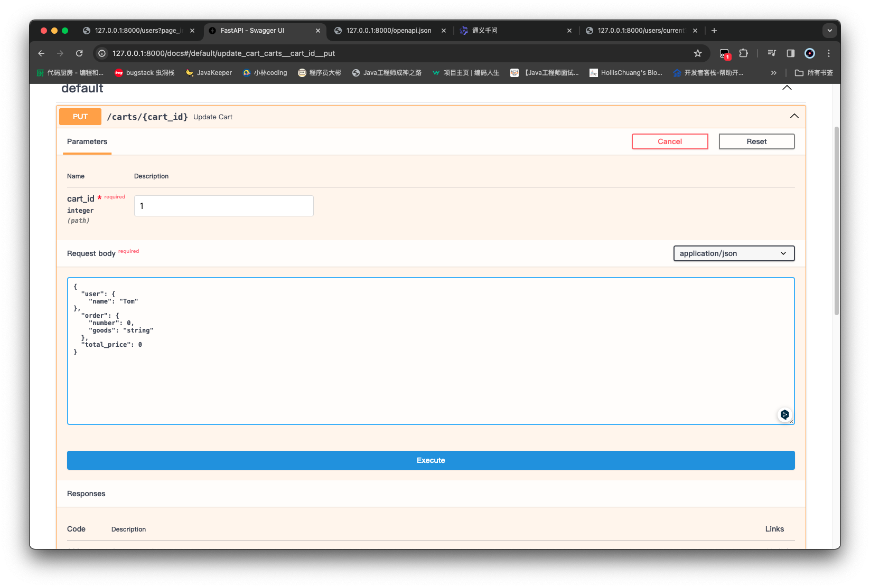This screenshot has height=588, width=870.
Task: Switch to the 通义千问 tab
Action: tap(516, 31)
